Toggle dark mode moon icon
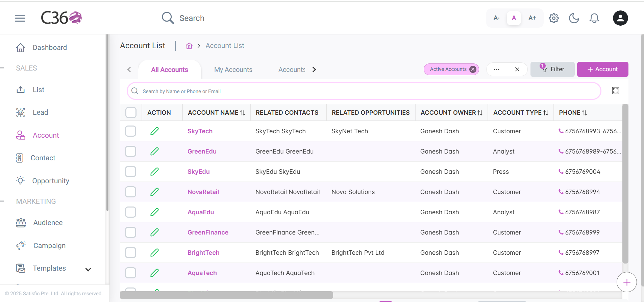 coord(574,18)
